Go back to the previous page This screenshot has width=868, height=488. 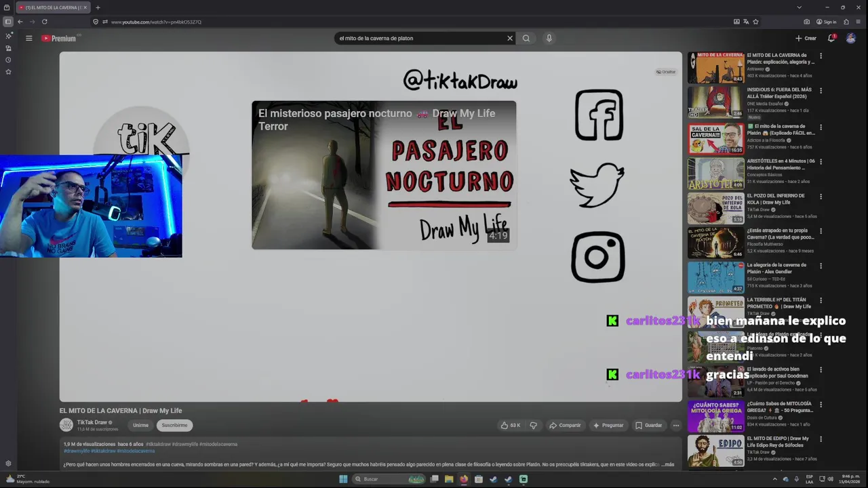pos(20,22)
